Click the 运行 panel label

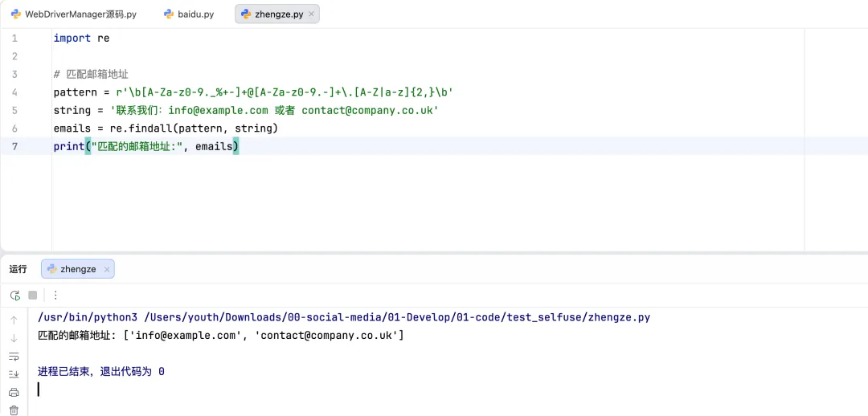18,269
